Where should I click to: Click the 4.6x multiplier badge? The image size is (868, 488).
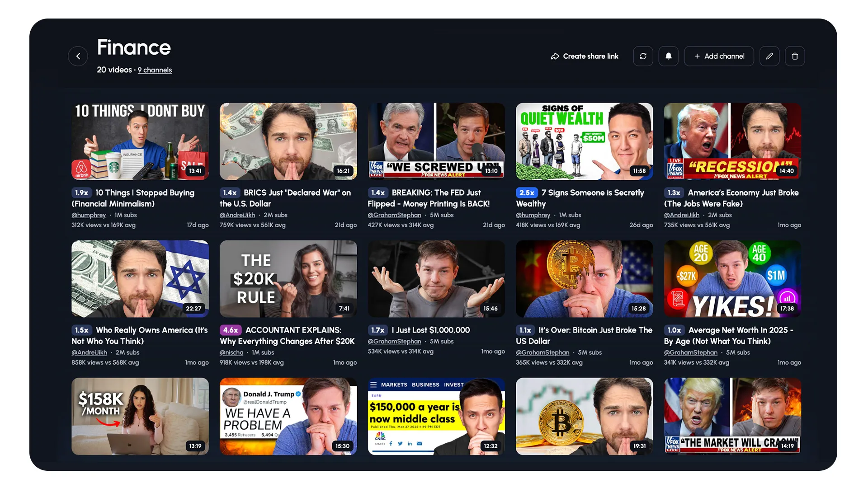click(230, 330)
